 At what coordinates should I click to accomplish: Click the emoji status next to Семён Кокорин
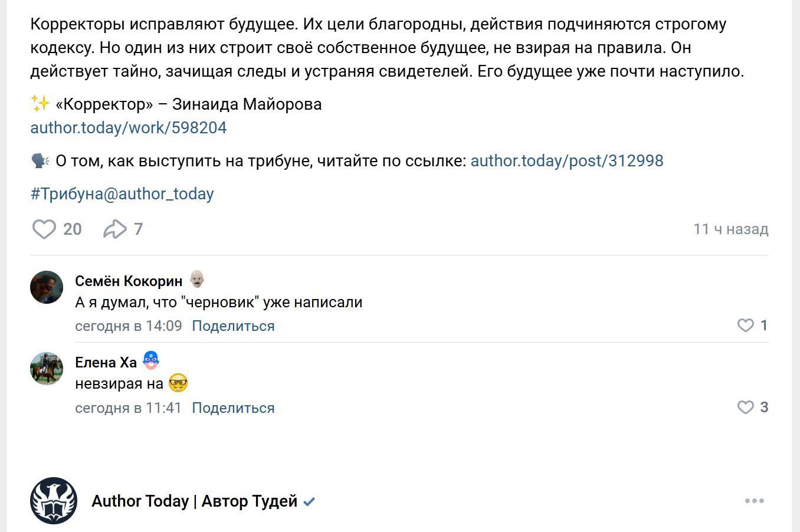tap(197, 279)
